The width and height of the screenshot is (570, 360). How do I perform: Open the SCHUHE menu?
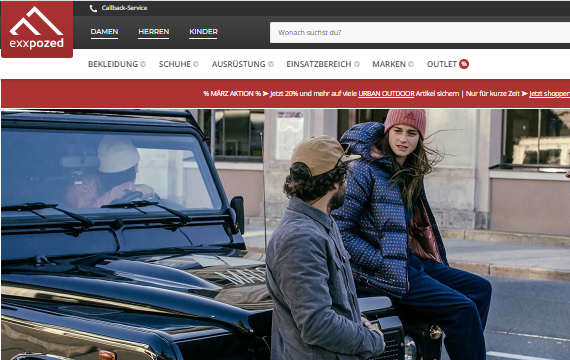point(174,64)
